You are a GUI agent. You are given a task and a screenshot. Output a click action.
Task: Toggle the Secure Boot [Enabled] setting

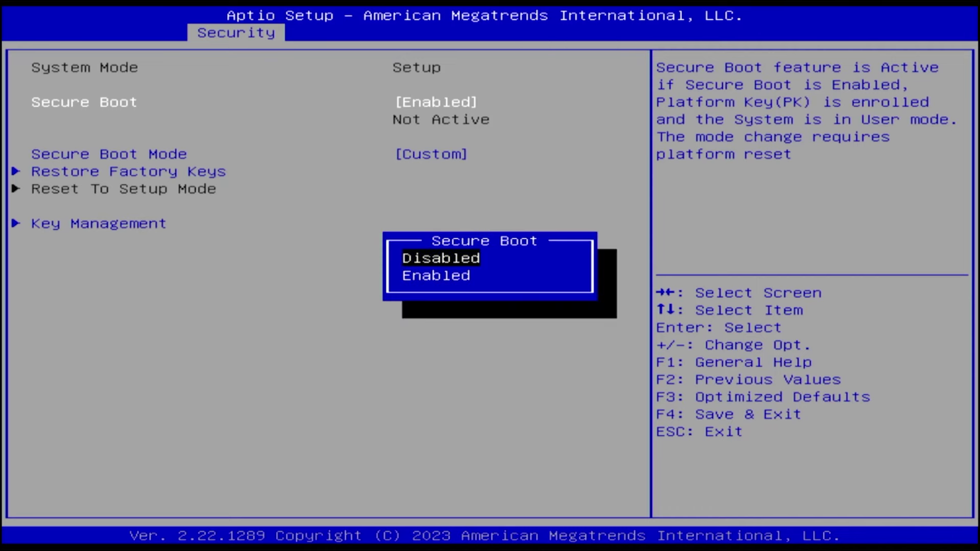[x=436, y=102]
